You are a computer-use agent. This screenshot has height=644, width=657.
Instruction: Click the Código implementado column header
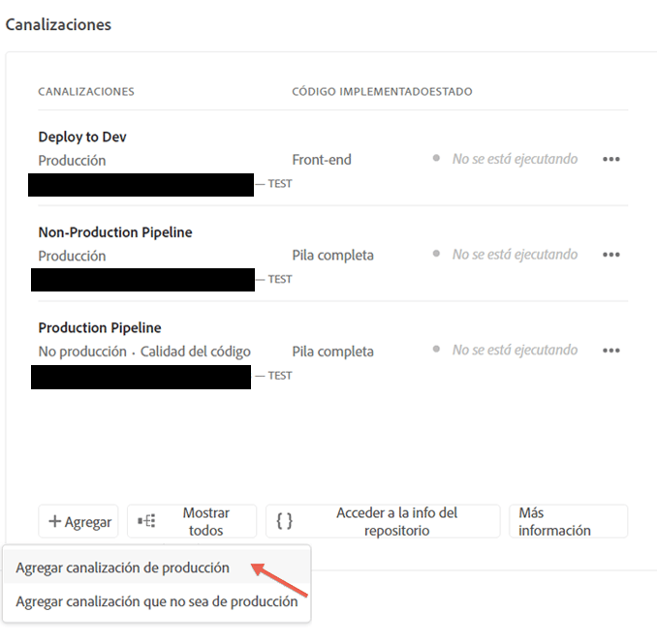(358, 92)
